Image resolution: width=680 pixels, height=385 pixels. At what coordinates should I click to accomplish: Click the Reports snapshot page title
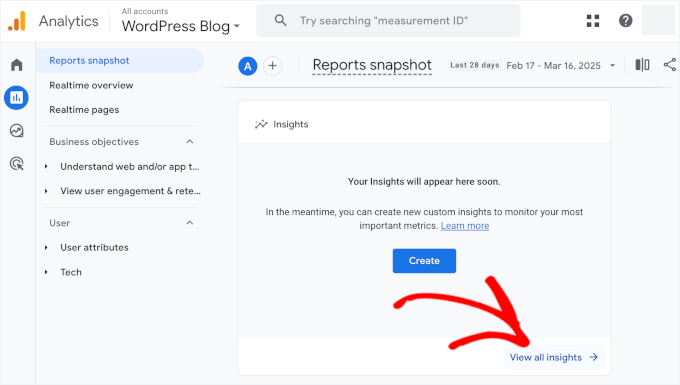pyautogui.click(x=372, y=65)
